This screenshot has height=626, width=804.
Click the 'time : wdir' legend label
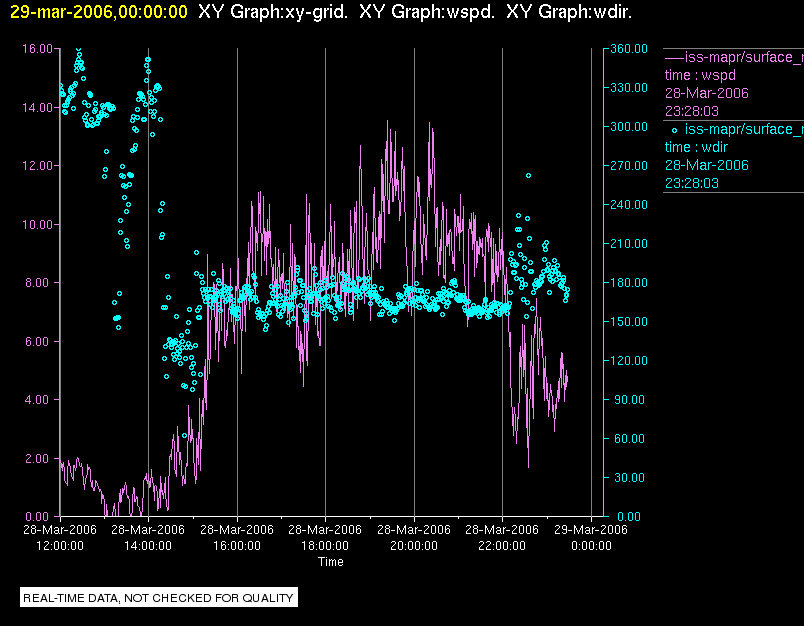coord(696,147)
